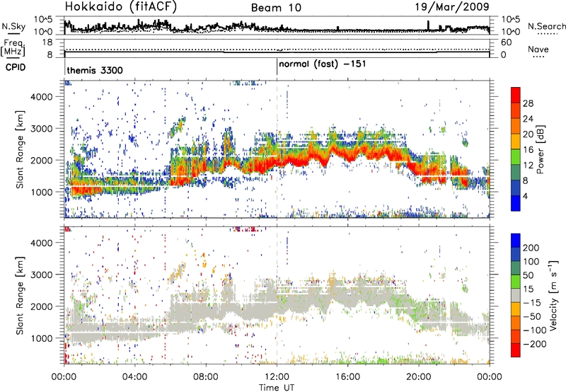
Task: Click the 'Velocity [m s-1]' color bar title
Action: pos(553,295)
